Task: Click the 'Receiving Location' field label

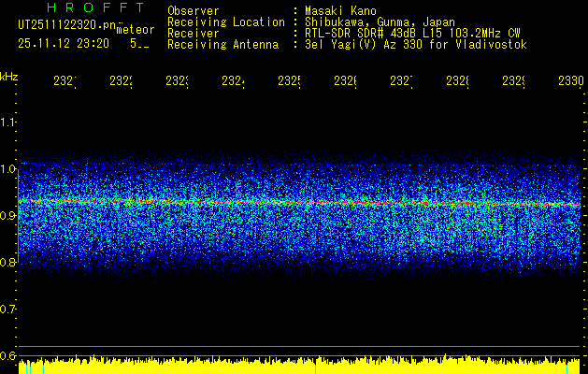Action: coord(226,22)
